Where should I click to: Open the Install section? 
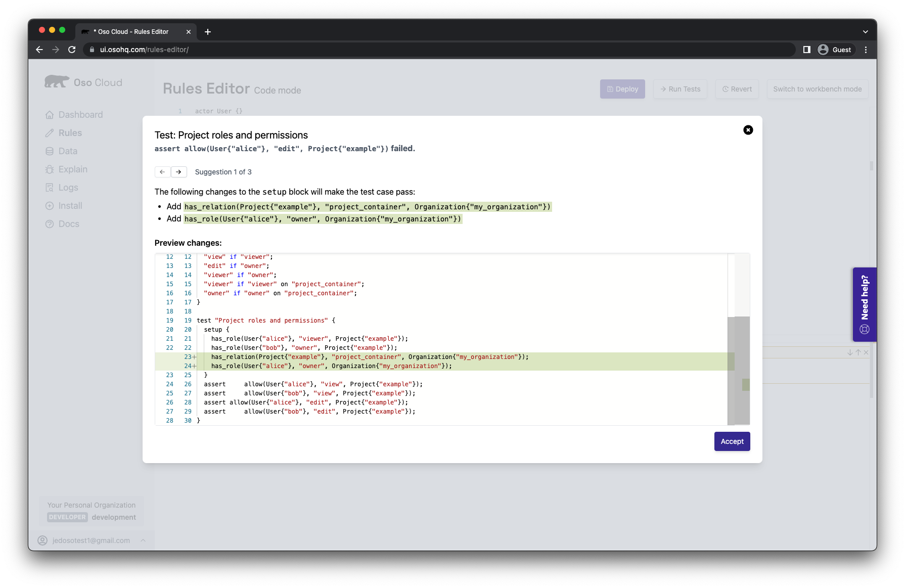70,205
